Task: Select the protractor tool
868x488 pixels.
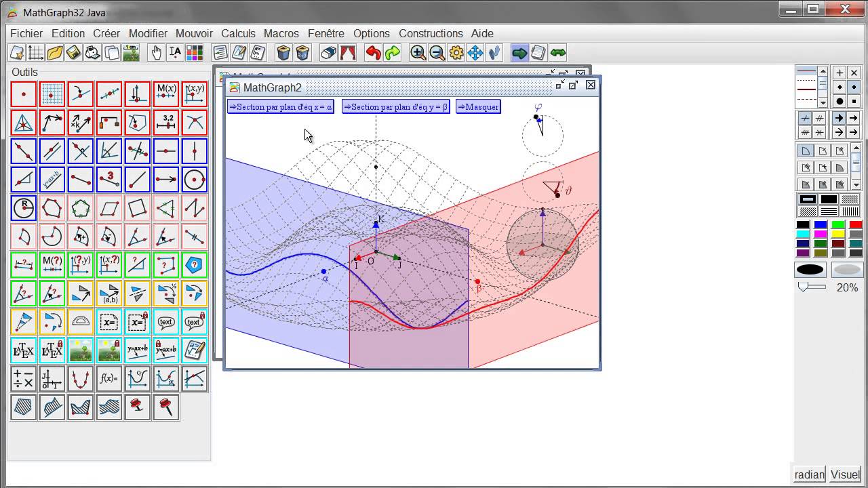Action: (81, 322)
